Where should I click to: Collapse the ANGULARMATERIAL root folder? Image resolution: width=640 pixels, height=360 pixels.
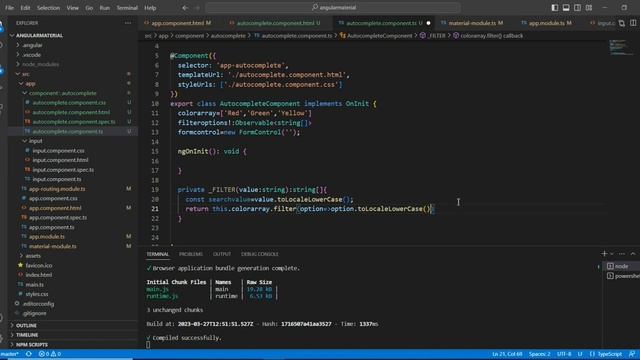click(39, 36)
